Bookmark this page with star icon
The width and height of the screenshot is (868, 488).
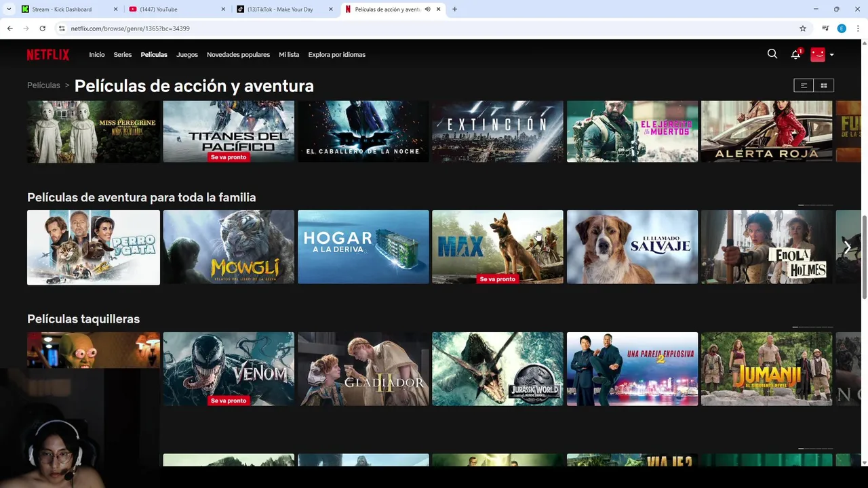(x=803, y=28)
